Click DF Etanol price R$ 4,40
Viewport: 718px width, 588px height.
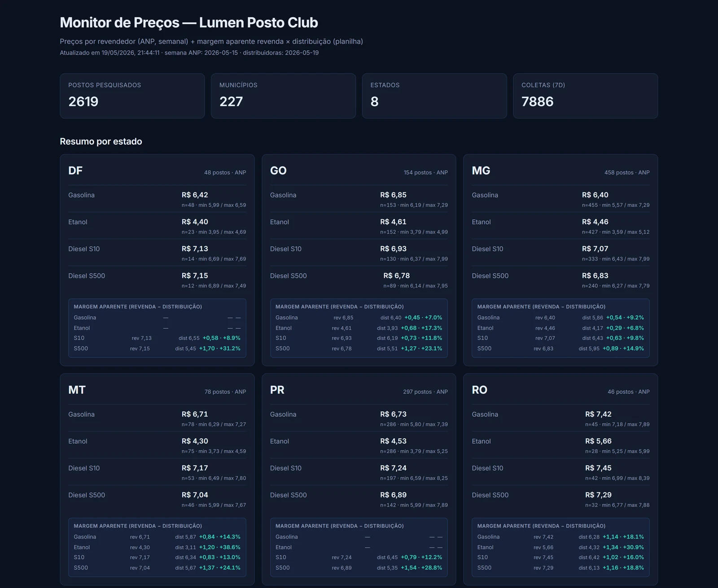[x=195, y=222]
